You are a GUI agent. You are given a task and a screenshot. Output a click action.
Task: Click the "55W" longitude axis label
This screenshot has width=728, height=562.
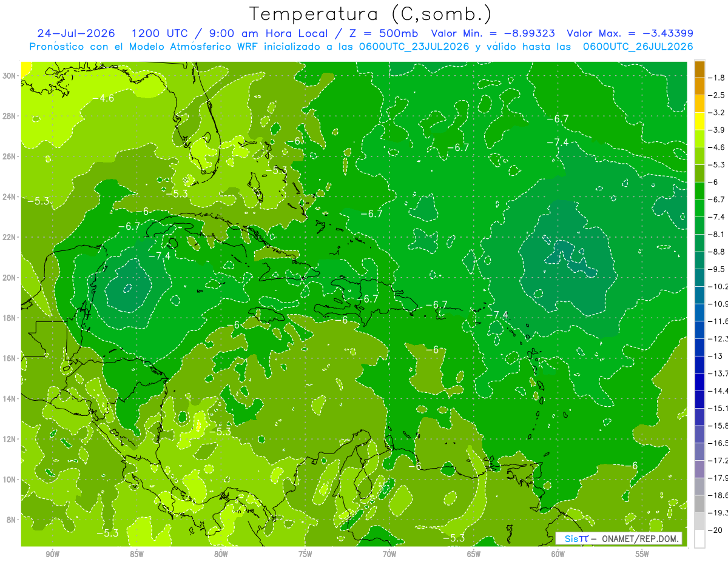pos(642,554)
